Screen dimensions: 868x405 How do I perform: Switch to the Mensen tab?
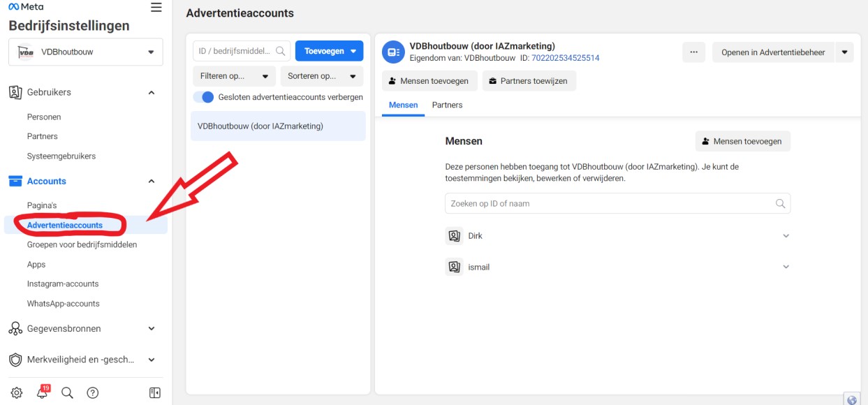[x=403, y=105]
